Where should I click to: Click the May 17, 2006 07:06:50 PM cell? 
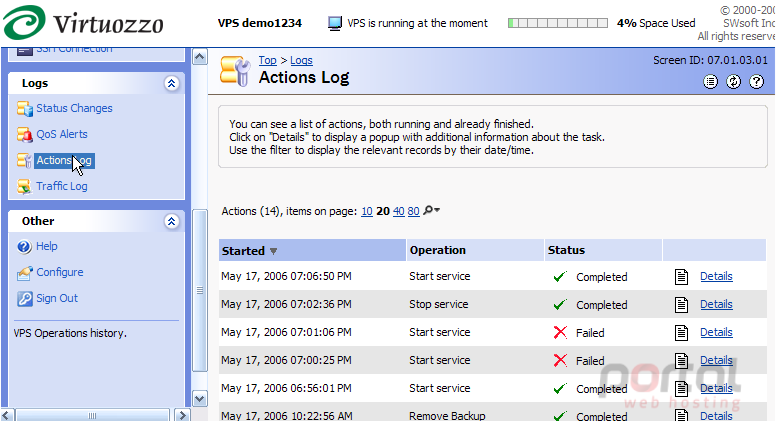click(x=287, y=277)
